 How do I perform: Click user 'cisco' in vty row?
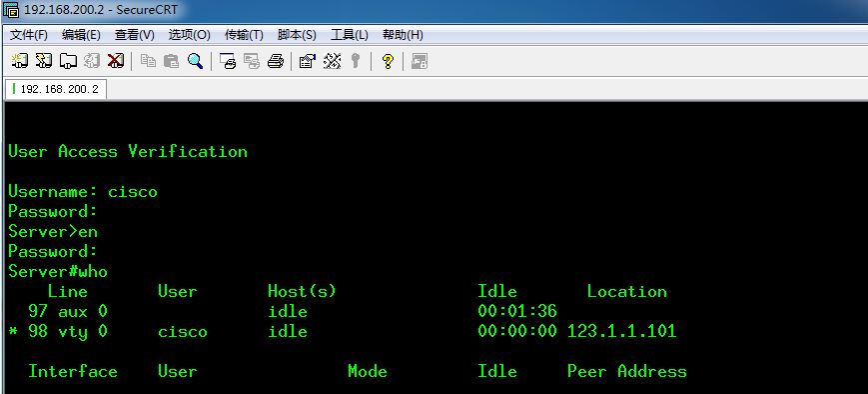point(183,331)
